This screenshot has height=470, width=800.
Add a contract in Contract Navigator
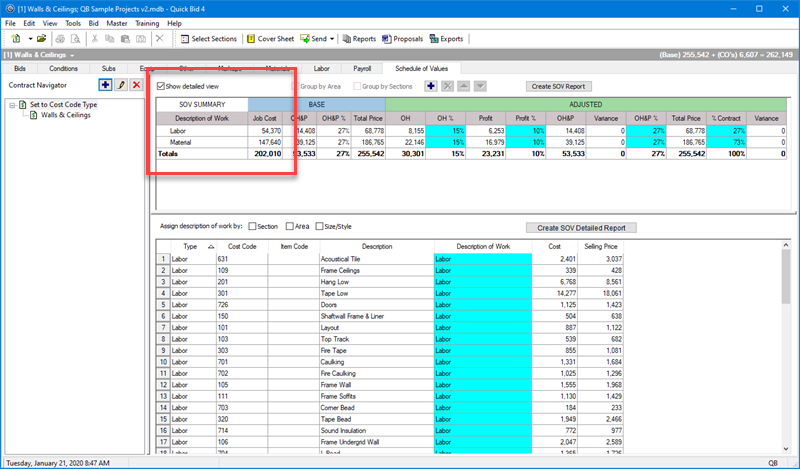click(x=105, y=85)
